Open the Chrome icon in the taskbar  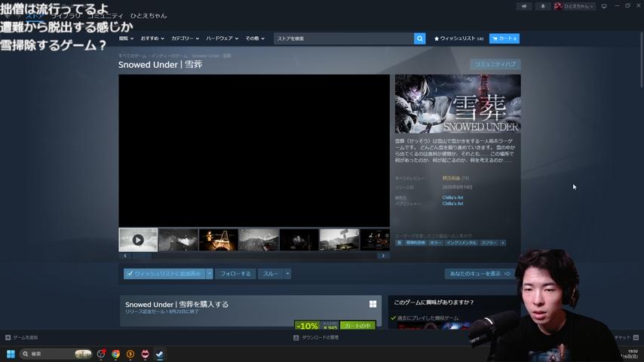pos(116,354)
